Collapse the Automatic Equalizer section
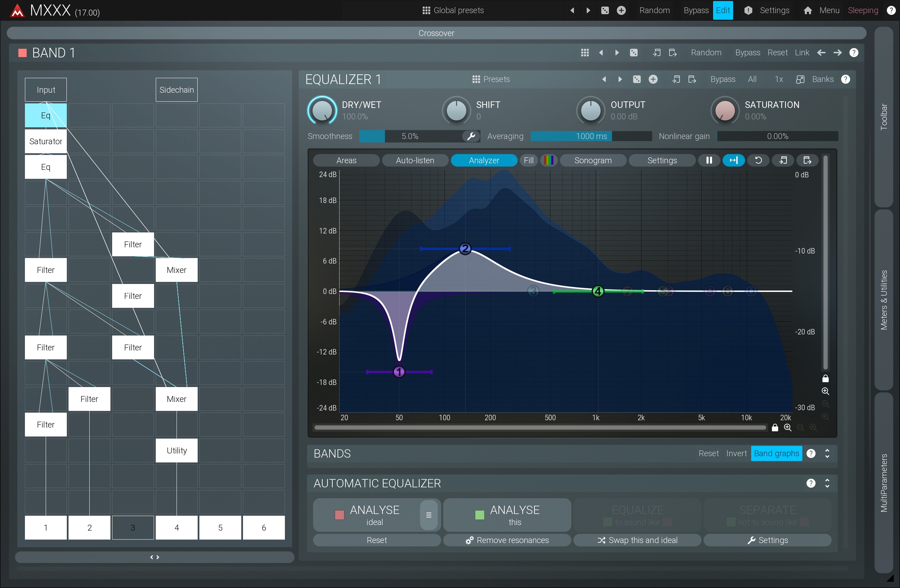This screenshot has width=900, height=588. coord(827,483)
